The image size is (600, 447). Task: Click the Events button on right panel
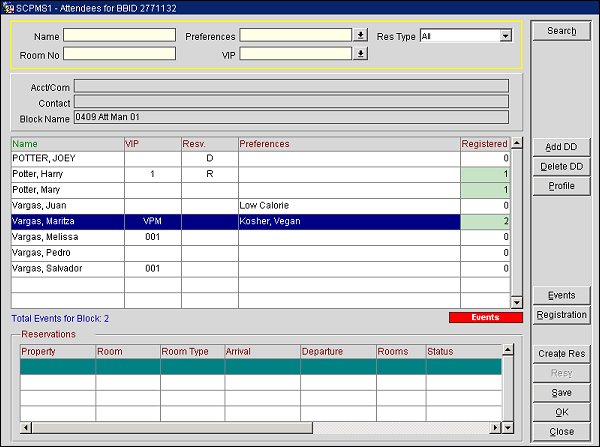pos(561,295)
